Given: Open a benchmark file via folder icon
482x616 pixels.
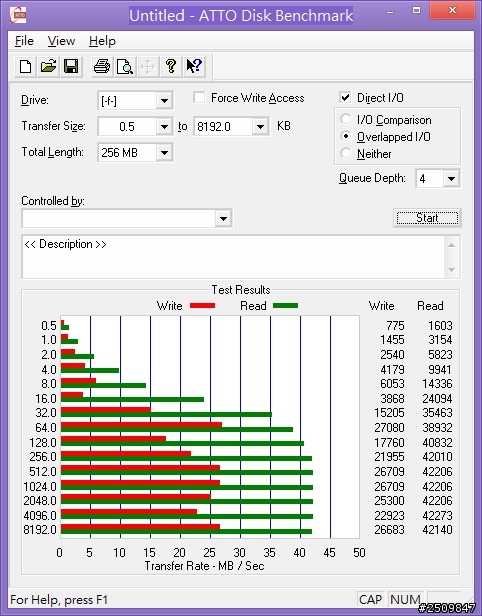Looking at the screenshot, I should coord(48,66).
